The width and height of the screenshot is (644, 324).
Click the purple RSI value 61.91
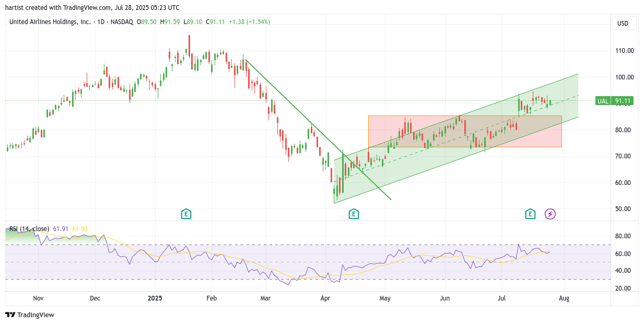click(61, 229)
